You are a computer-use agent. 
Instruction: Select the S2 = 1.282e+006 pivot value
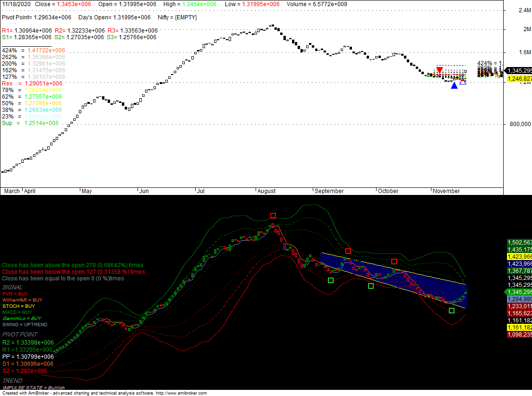coord(25,371)
